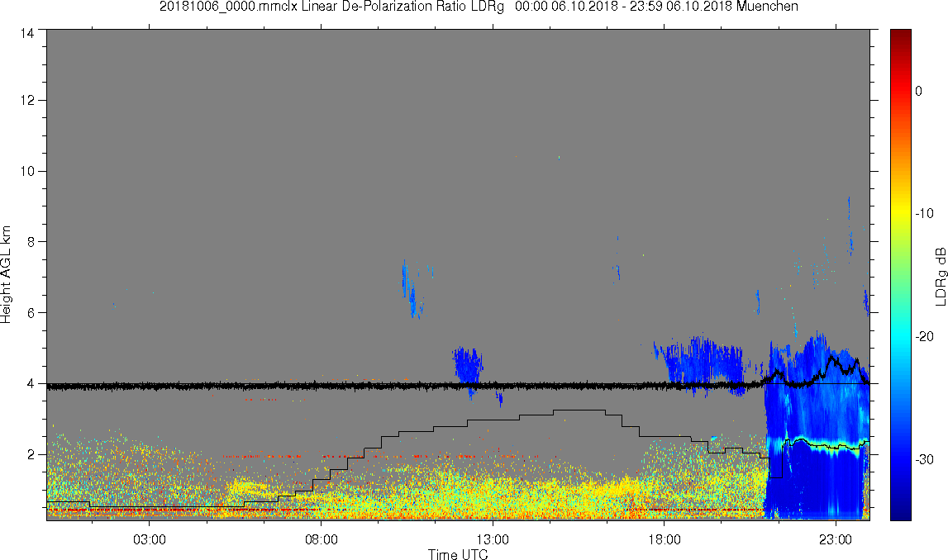Click the dark red top of the colorbar
The height and width of the screenshot is (560, 948).
point(900,35)
